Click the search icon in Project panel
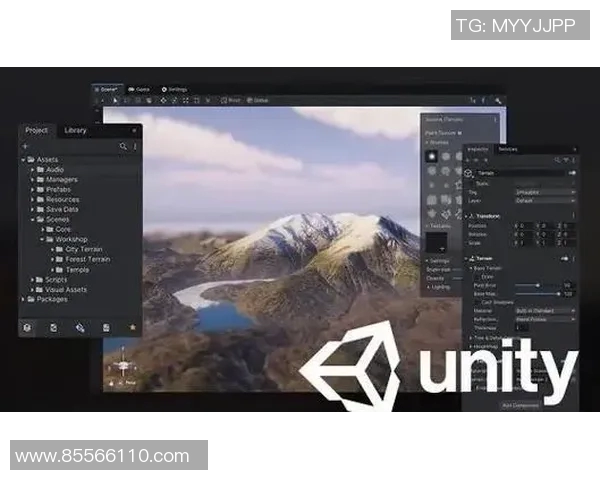The width and height of the screenshot is (600, 480). 123,146
